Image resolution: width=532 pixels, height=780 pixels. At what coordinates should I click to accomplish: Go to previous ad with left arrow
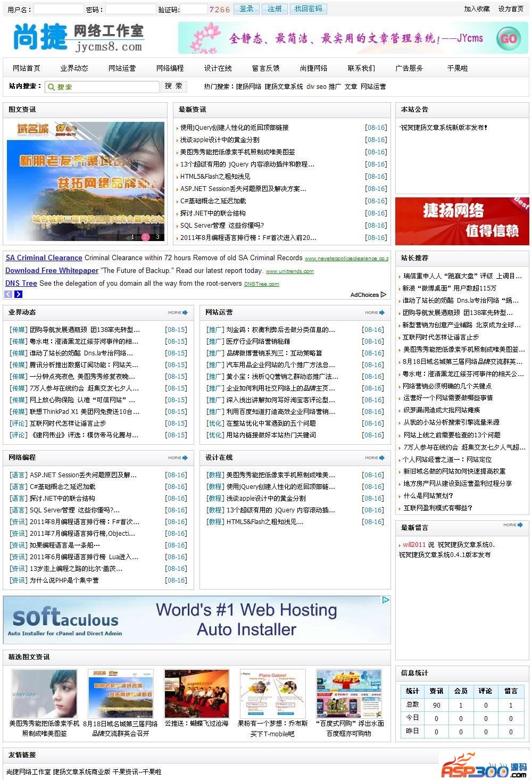click(9, 294)
